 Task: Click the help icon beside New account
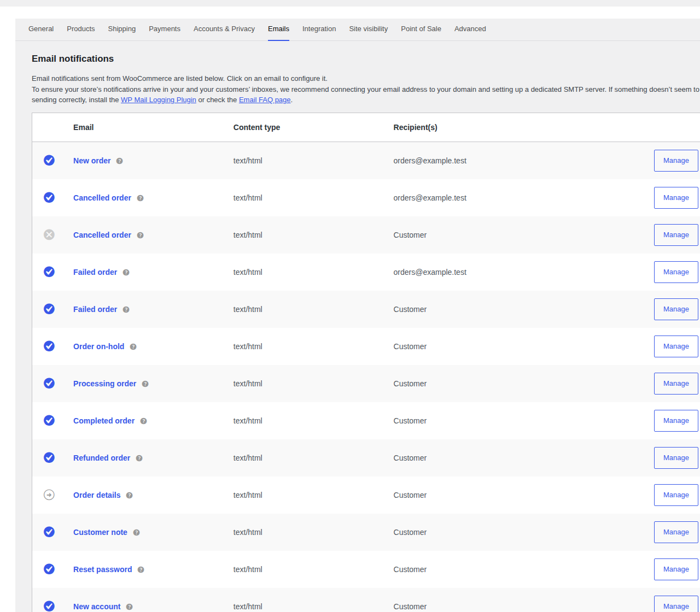(130, 607)
